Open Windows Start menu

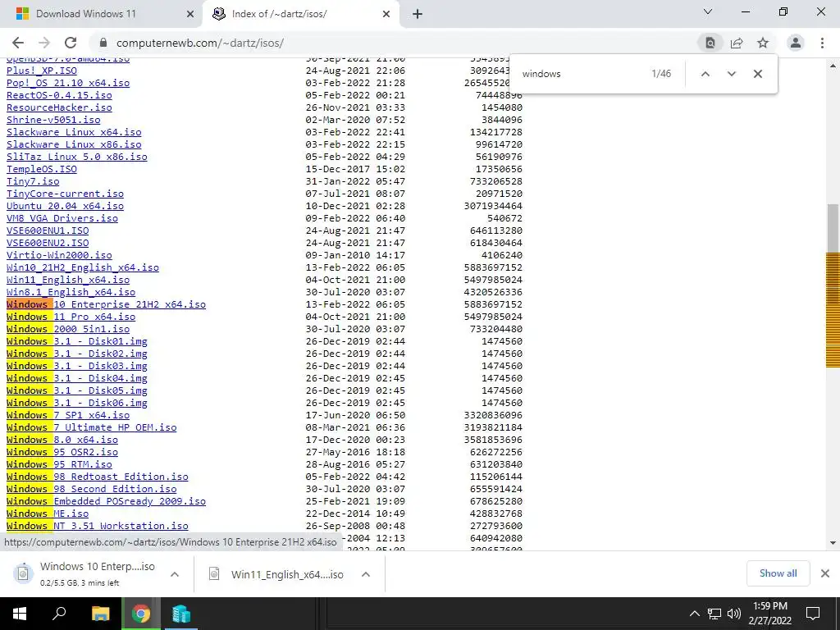[x=20, y=614]
